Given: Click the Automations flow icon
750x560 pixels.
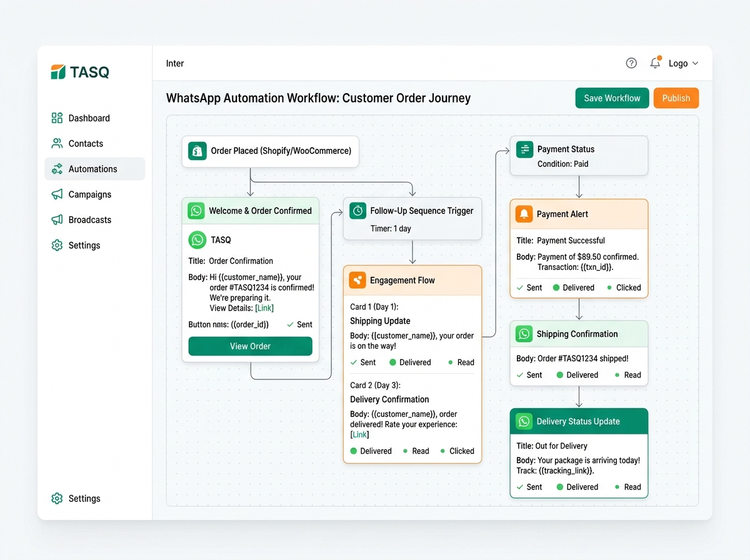Looking at the screenshot, I should coord(57,169).
